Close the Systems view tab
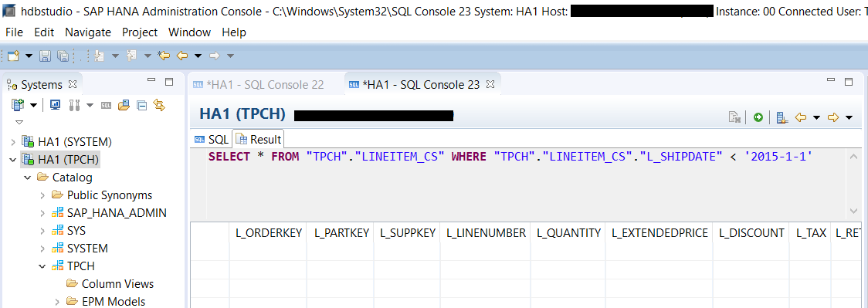The height and width of the screenshot is (308, 868). [72, 85]
